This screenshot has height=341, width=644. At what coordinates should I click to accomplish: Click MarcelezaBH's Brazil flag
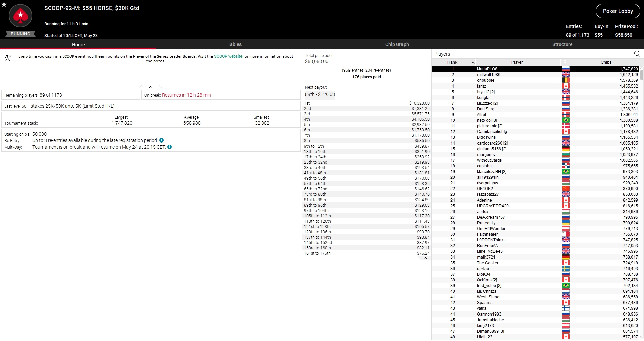click(566, 172)
